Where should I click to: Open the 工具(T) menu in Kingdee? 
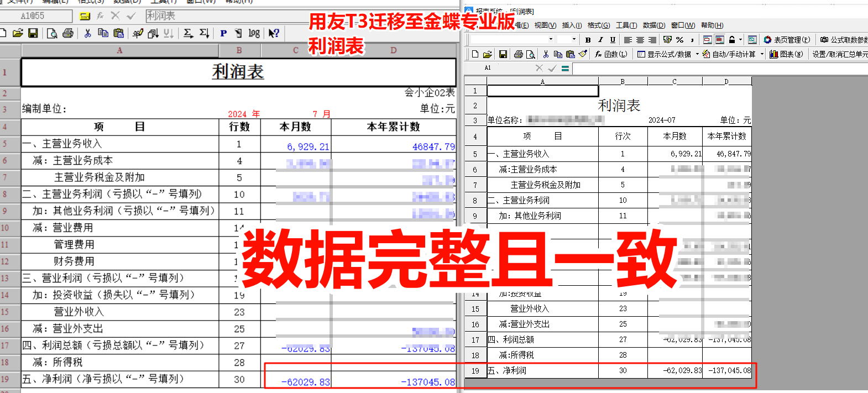tap(626, 25)
